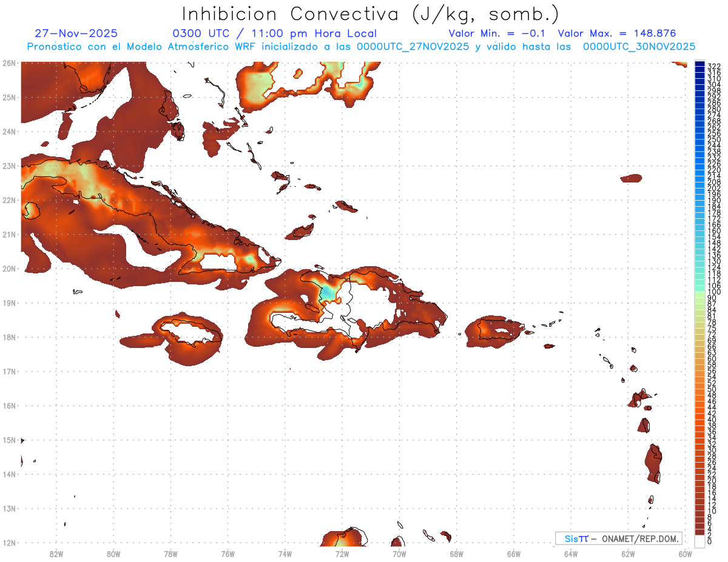This screenshot has width=728, height=562.
Task: Click the time label '0300 UTC / 11:00 pm Hora Local'
Action: pos(275,33)
